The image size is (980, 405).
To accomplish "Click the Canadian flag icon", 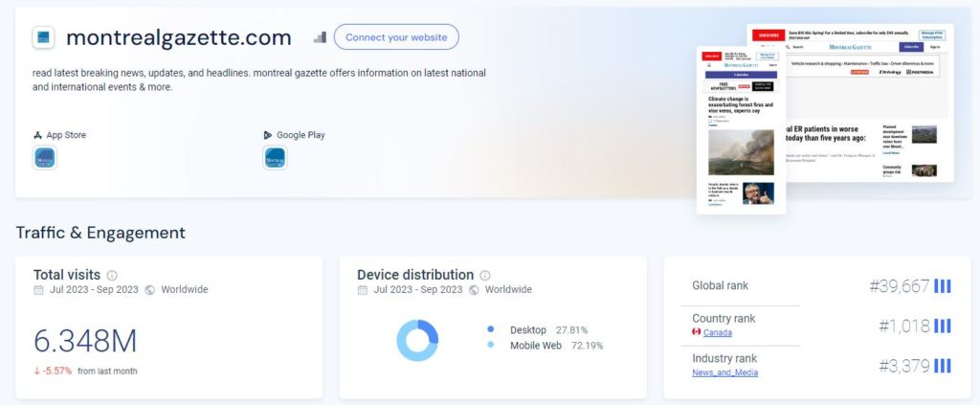I will pyautogui.click(x=697, y=332).
